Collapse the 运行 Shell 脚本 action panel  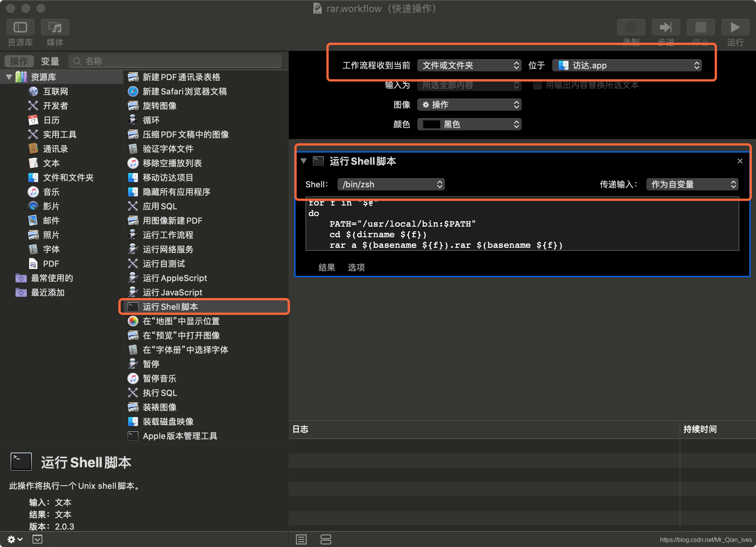(x=303, y=161)
